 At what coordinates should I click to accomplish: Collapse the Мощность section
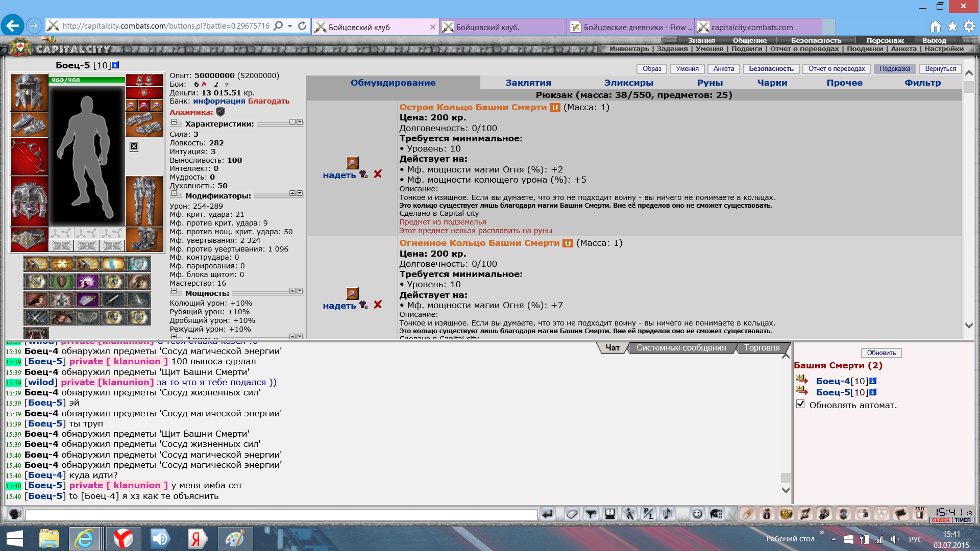coord(174,292)
